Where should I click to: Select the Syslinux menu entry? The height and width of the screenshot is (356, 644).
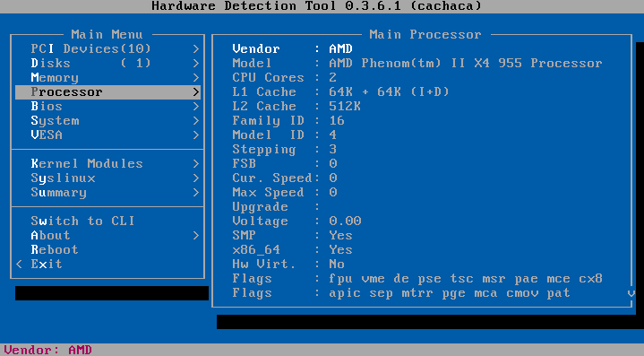(107, 178)
